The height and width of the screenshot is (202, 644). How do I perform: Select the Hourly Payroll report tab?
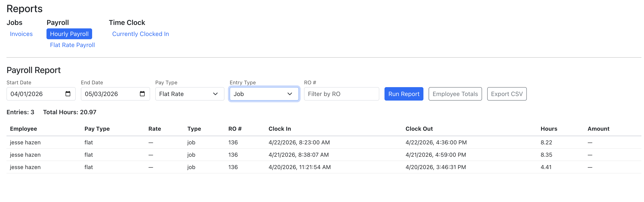[69, 34]
